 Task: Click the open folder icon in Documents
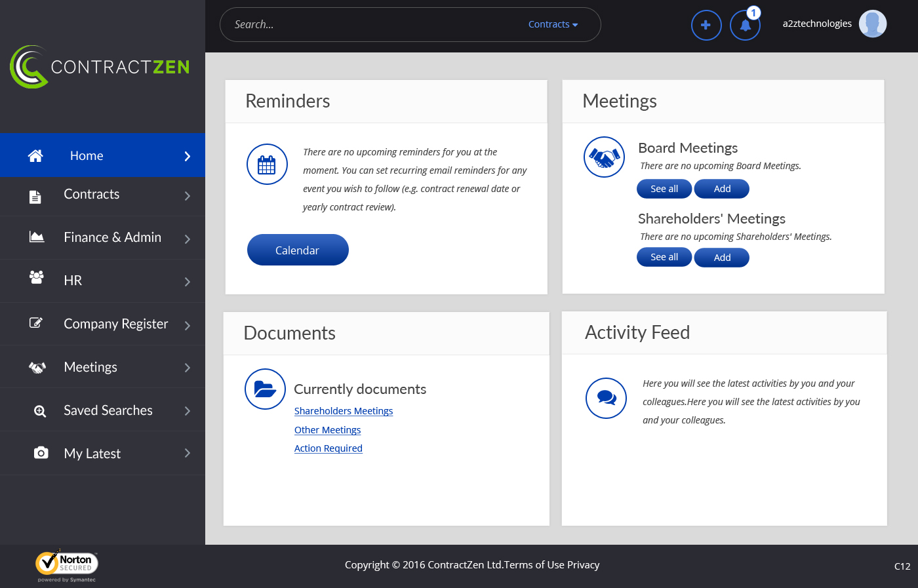[x=265, y=389]
